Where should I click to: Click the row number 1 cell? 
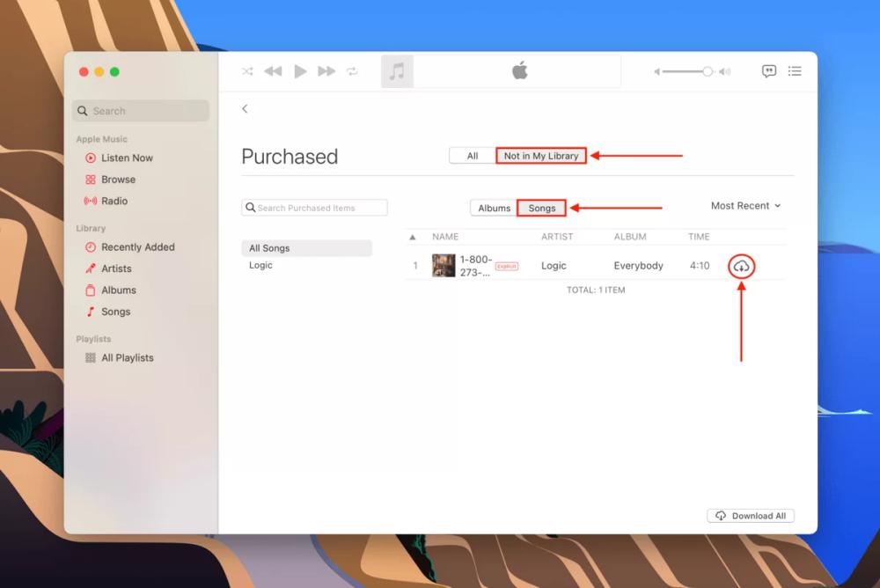(x=415, y=266)
